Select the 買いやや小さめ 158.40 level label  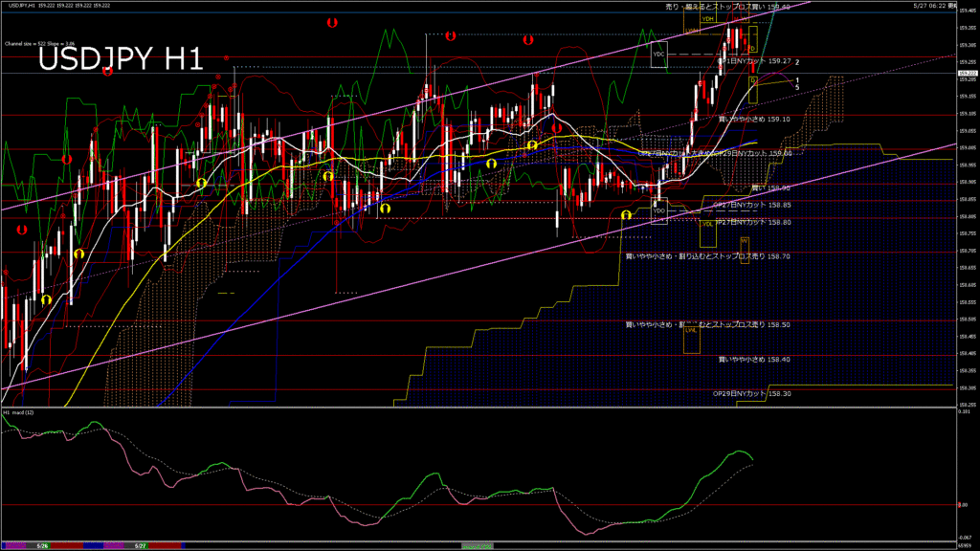coord(754,360)
